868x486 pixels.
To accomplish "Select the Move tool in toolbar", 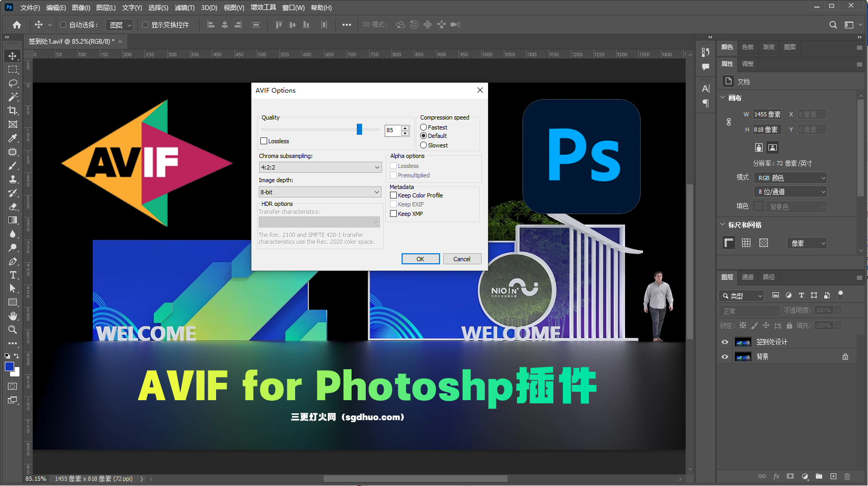I will 13,56.
